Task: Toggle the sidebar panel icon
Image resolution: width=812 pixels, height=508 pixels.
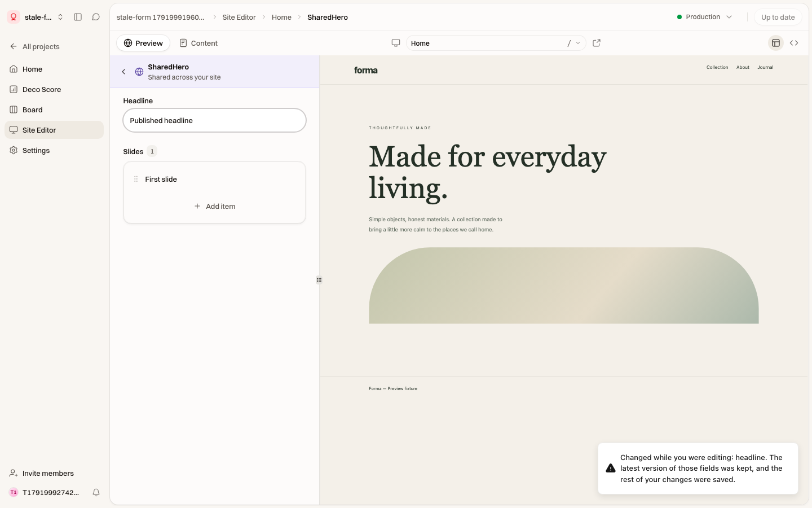Action: click(x=78, y=17)
